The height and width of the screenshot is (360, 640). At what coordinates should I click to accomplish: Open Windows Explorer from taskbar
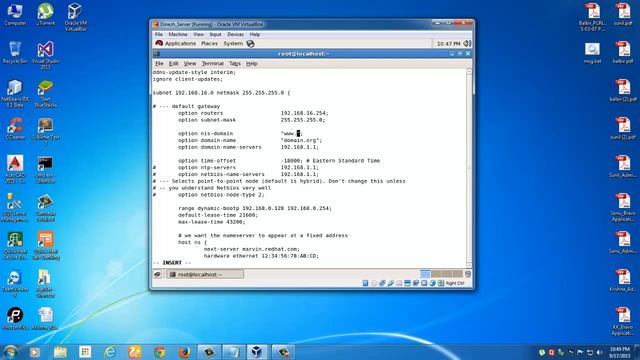point(60,352)
